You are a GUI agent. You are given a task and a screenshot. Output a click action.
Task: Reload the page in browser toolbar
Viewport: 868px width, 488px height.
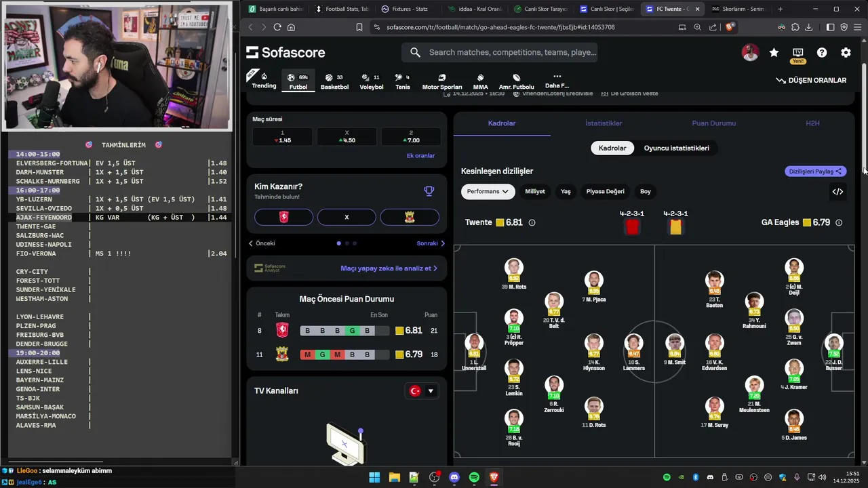coord(277,27)
